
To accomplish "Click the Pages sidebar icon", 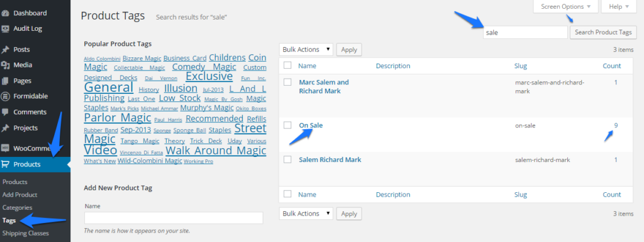I will click(x=5, y=81).
